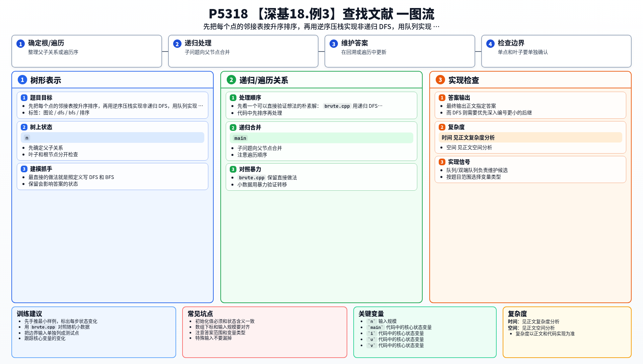Click 注意遍历顺序 bullet

coord(252,155)
